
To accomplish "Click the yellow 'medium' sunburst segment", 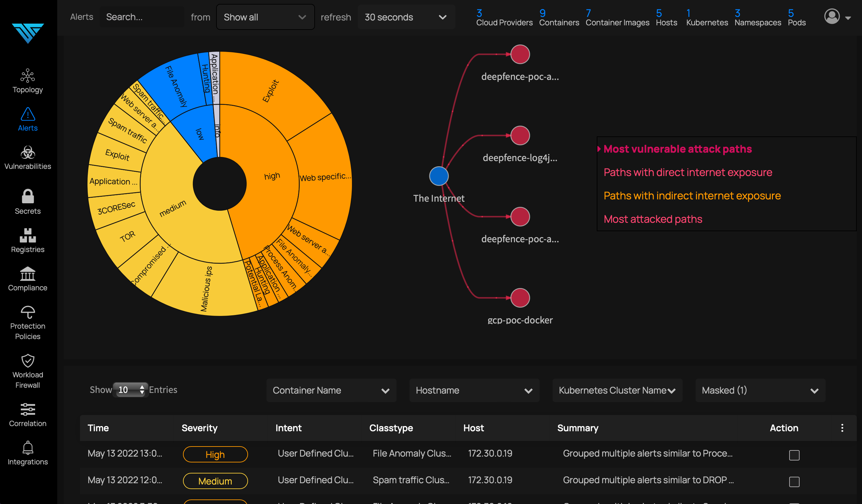I will (x=173, y=208).
